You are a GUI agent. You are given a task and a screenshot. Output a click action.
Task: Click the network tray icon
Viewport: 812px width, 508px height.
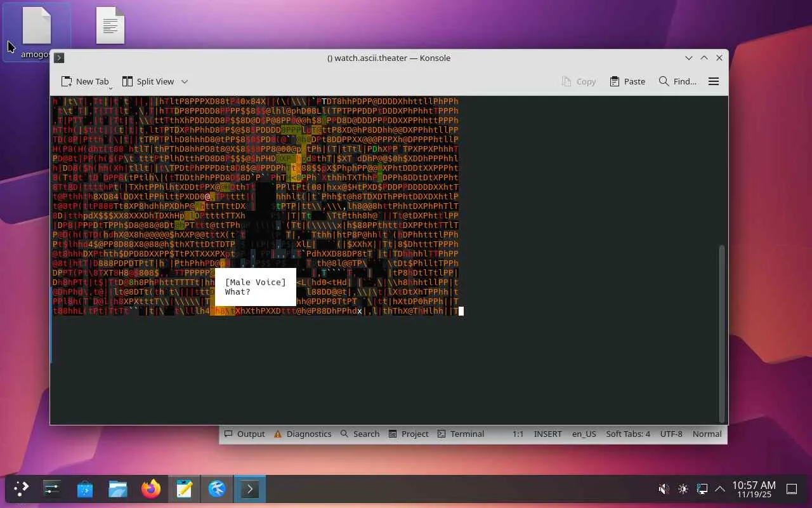click(702, 489)
